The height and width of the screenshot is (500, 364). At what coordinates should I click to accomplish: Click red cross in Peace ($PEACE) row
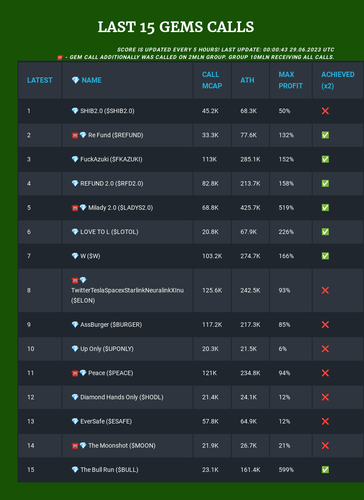pos(325,373)
